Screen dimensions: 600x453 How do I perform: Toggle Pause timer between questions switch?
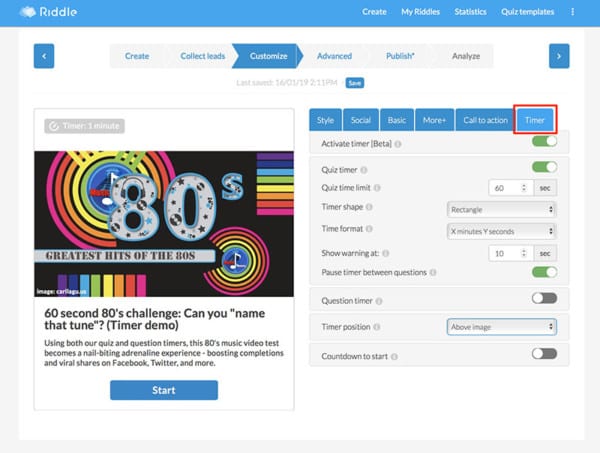click(545, 272)
